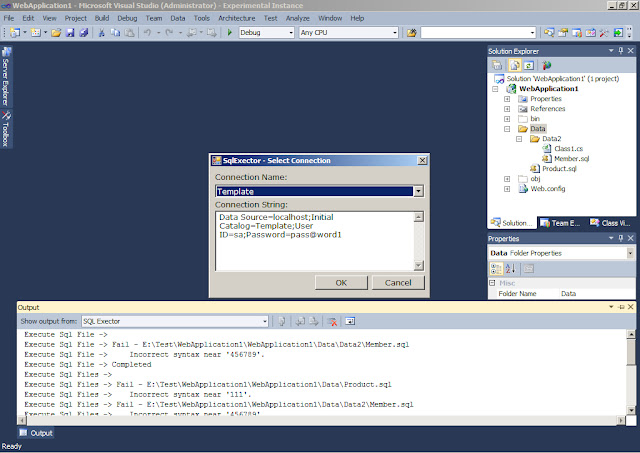Expand the obj folder node
This screenshot has height=453, width=640.
pyautogui.click(x=507, y=179)
